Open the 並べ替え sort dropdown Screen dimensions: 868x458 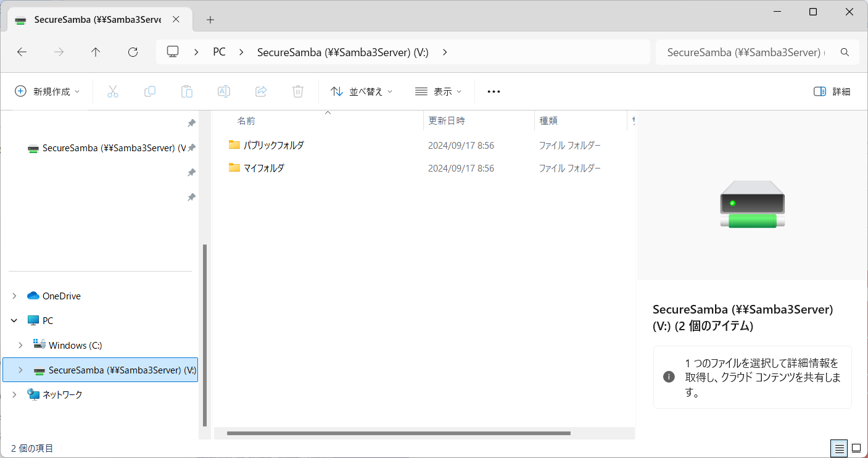(362, 91)
